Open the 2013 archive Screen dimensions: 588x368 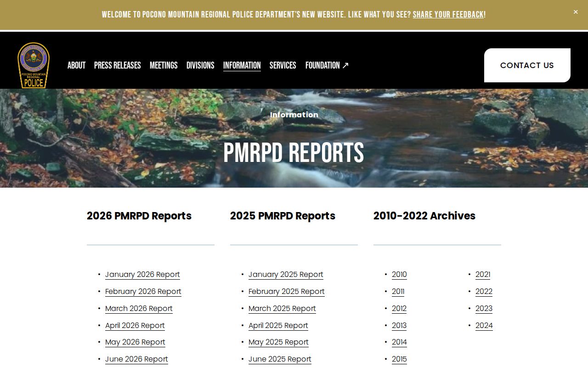(x=399, y=326)
